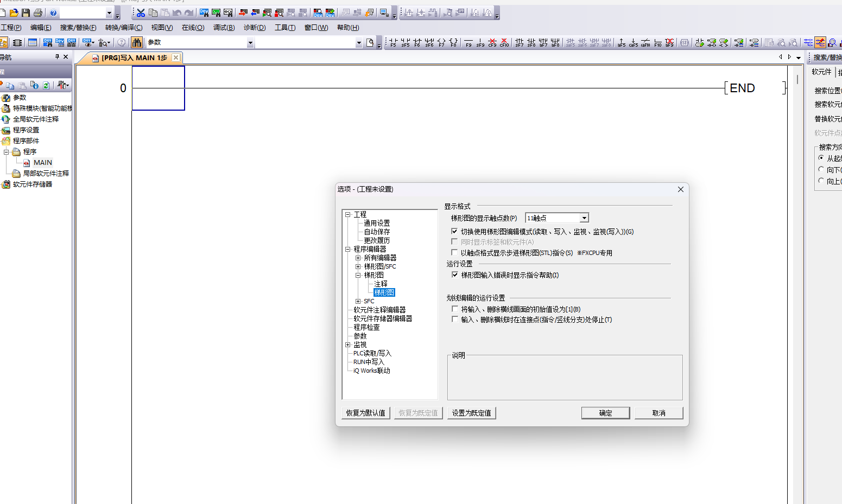Viewport: 842px width, 504px height.
Task: Expand the SFC node in options tree
Action: [358, 301]
